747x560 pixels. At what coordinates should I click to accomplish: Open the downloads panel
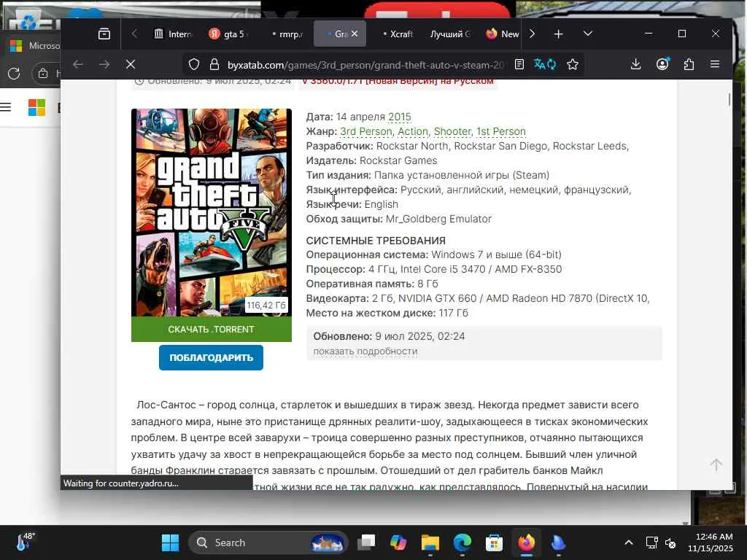click(635, 64)
